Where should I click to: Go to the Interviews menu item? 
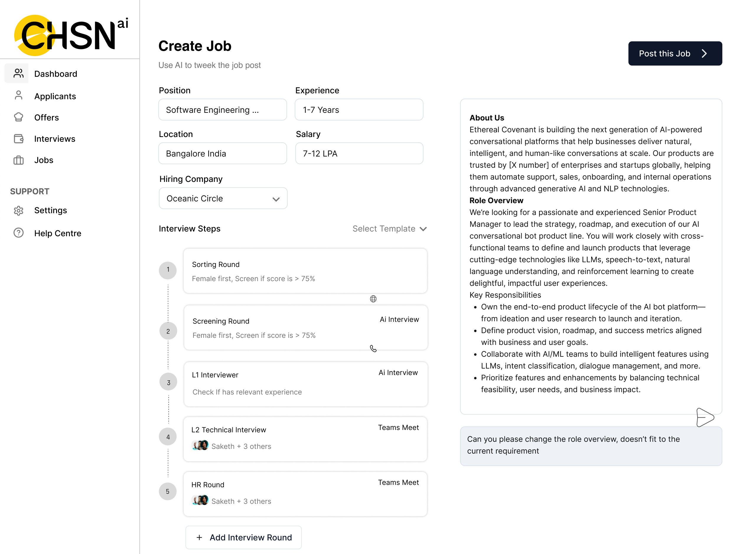[55, 139]
